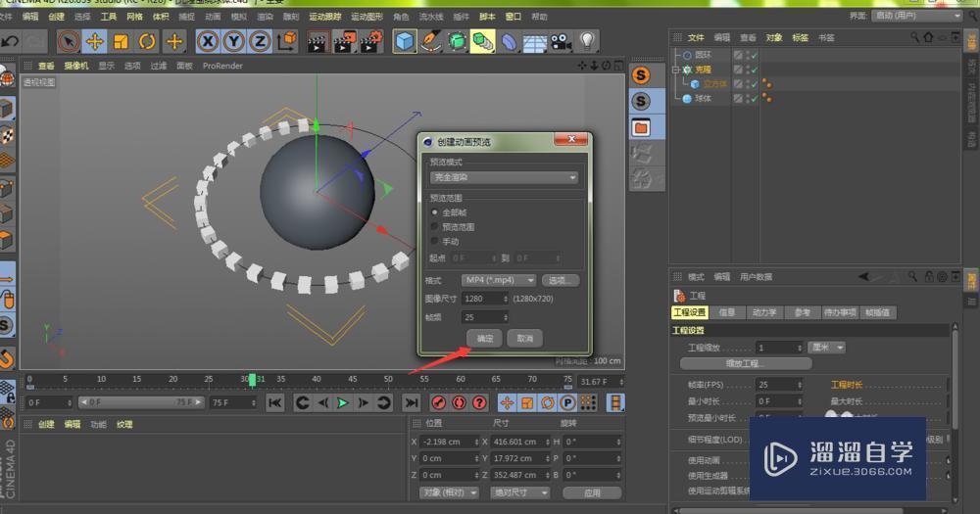
Task: Click the 缩放工程 button
Action: [746, 363]
